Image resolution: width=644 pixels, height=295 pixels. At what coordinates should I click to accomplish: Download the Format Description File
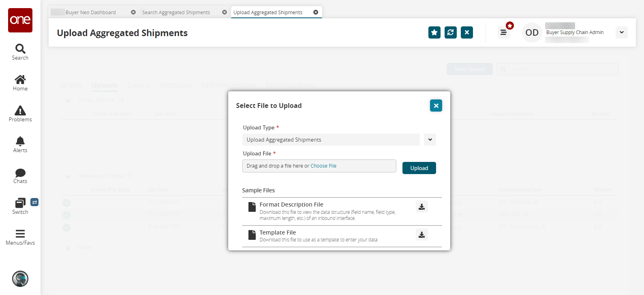(422, 207)
